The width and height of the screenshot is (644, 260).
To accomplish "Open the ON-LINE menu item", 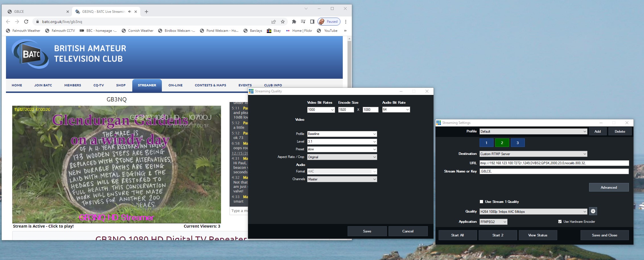I will (x=176, y=85).
